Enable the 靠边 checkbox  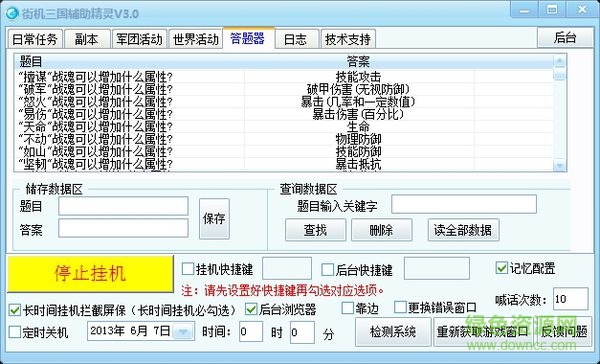tap(347, 308)
